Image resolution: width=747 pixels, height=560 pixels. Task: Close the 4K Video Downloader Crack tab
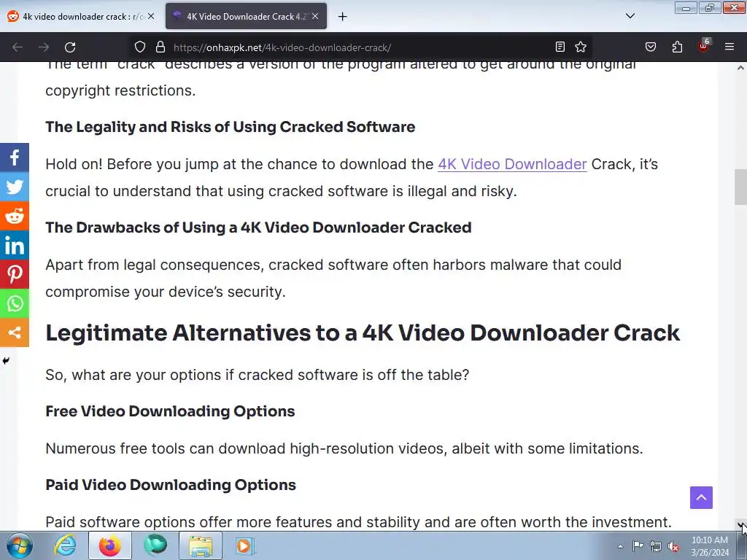coord(315,16)
